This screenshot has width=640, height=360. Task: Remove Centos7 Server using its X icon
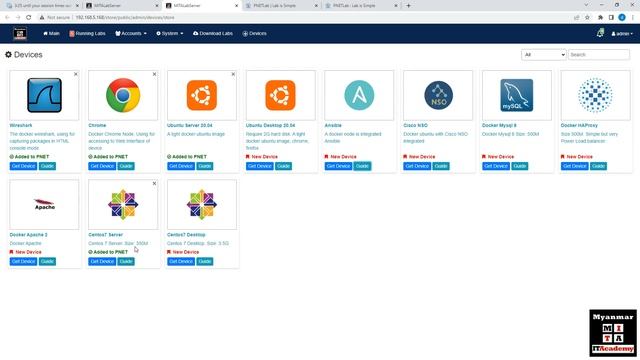[154, 184]
